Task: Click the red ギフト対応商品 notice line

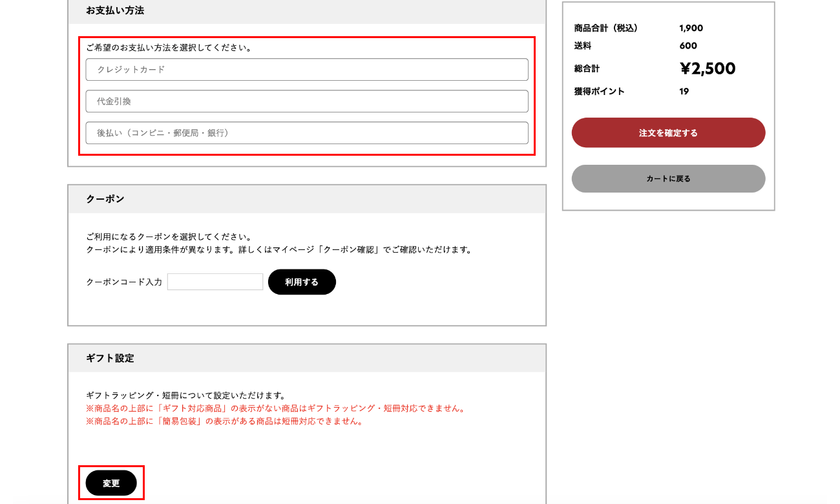Action: tap(276, 408)
